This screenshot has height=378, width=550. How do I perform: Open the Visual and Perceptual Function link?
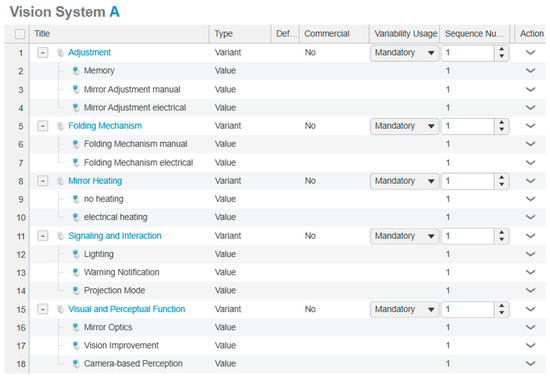(127, 309)
